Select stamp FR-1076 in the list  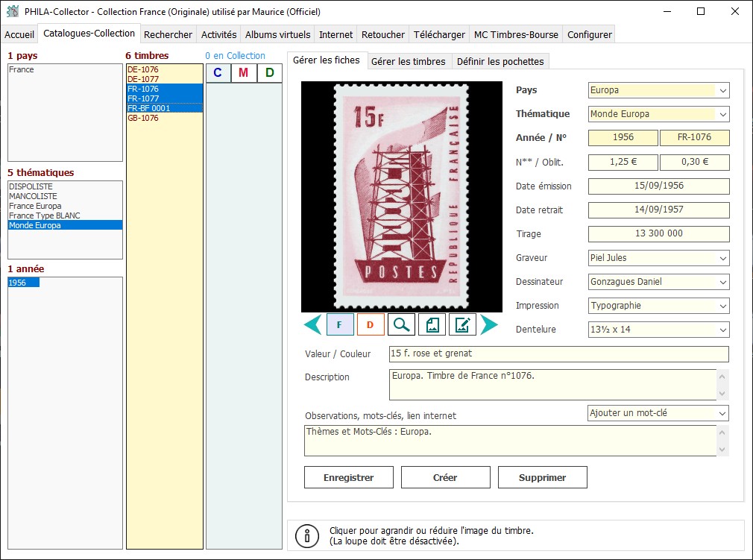pos(164,89)
